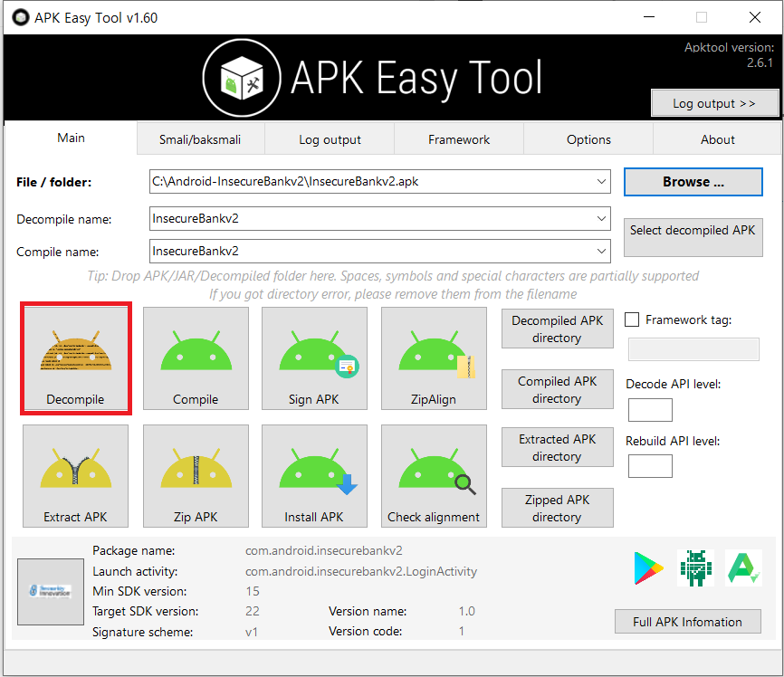
Task: Click the title bar application icon
Action: [x=21, y=18]
